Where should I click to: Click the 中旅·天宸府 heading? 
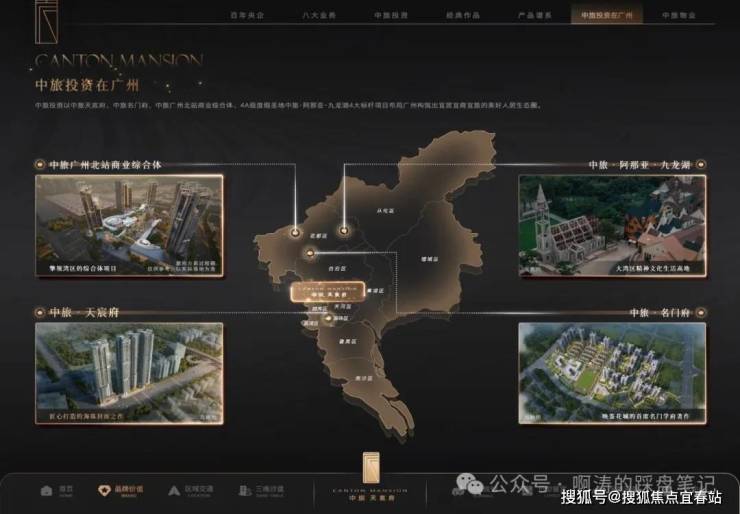click(84, 312)
